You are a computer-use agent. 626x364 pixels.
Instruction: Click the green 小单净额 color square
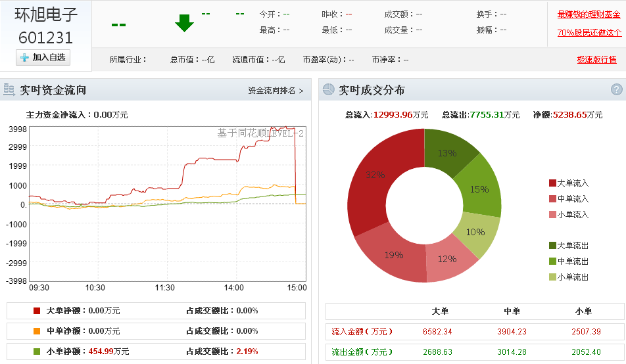[x=37, y=352]
